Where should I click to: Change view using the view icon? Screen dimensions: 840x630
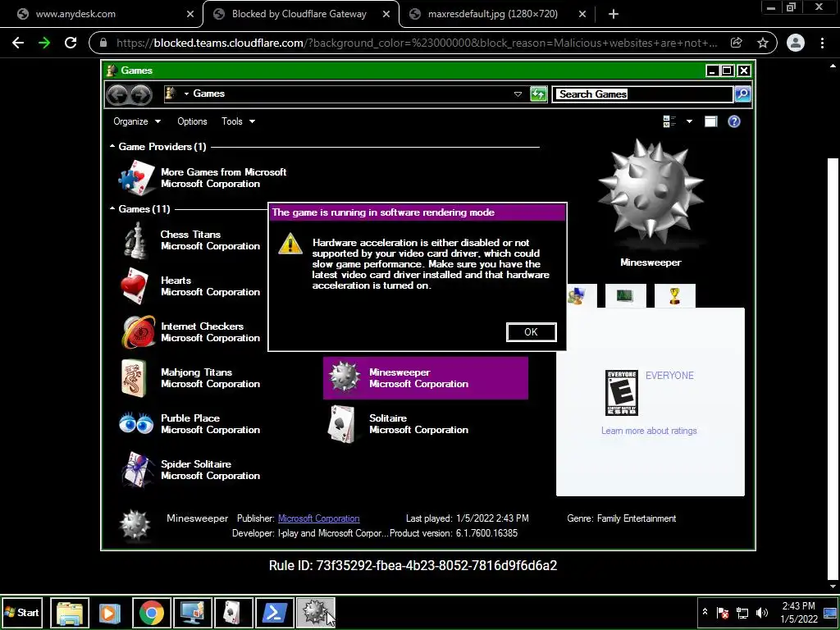[x=669, y=121]
